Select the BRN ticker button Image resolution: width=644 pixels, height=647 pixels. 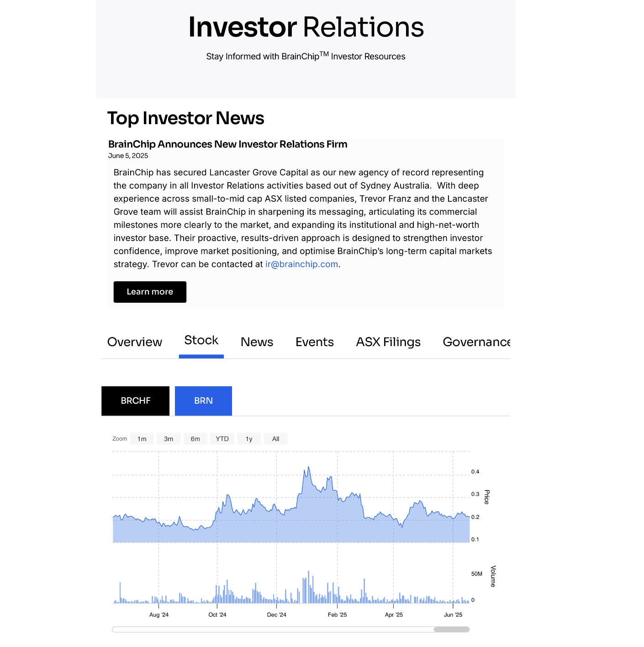coord(203,401)
